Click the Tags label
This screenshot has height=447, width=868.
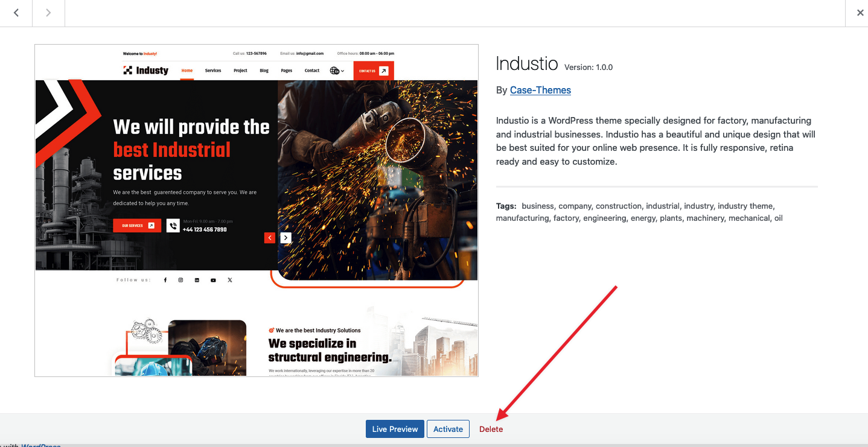(x=506, y=206)
